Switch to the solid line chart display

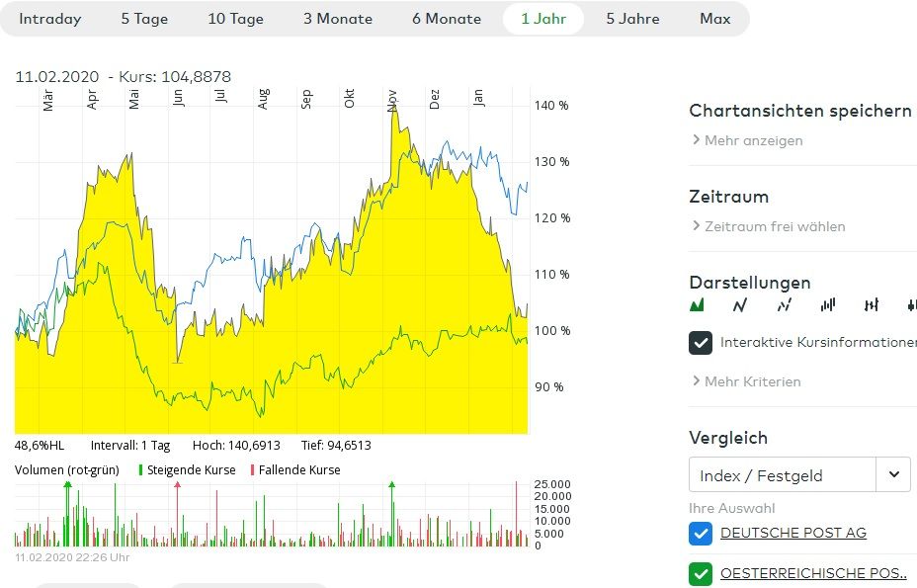[x=740, y=305]
